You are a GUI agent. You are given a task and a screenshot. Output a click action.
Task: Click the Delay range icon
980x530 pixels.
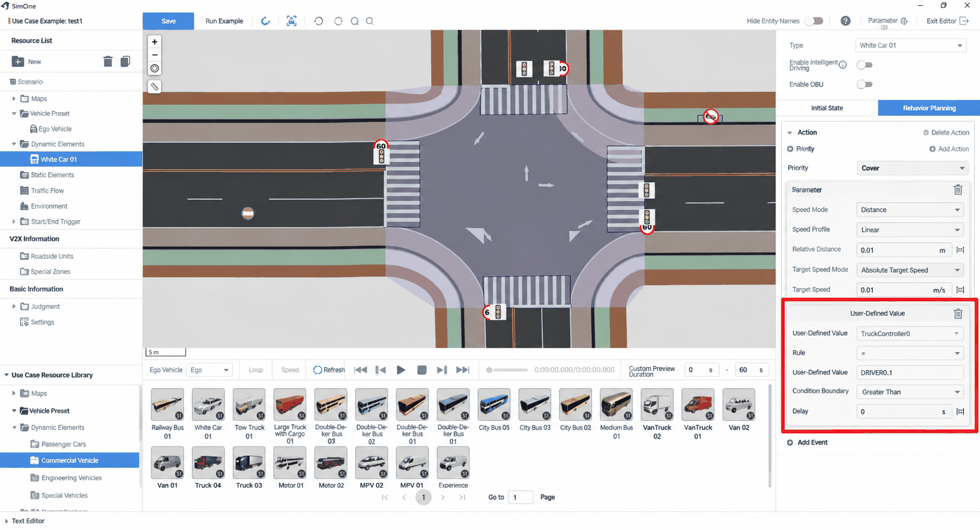pyautogui.click(x=960, y=412)
